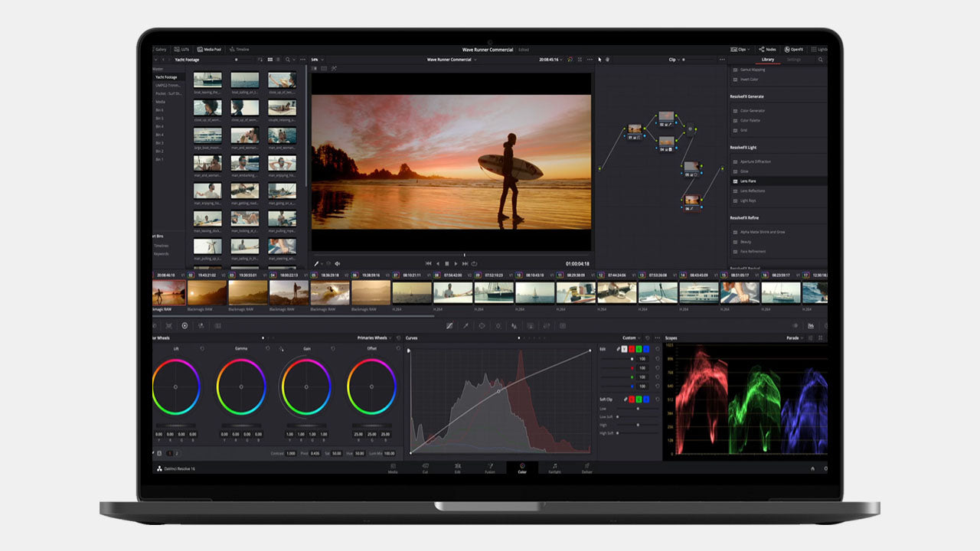The image size is (980, 551).
Task: Click the Curves palette icon
Action: (x=449, y=325)
